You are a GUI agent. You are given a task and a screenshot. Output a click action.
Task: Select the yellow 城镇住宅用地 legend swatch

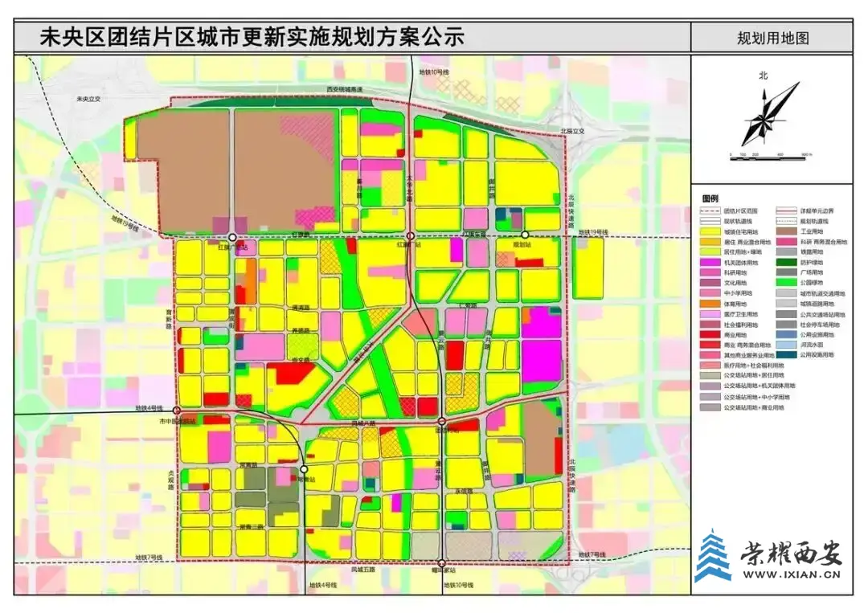pyautogui.click(x=709, y=231)
